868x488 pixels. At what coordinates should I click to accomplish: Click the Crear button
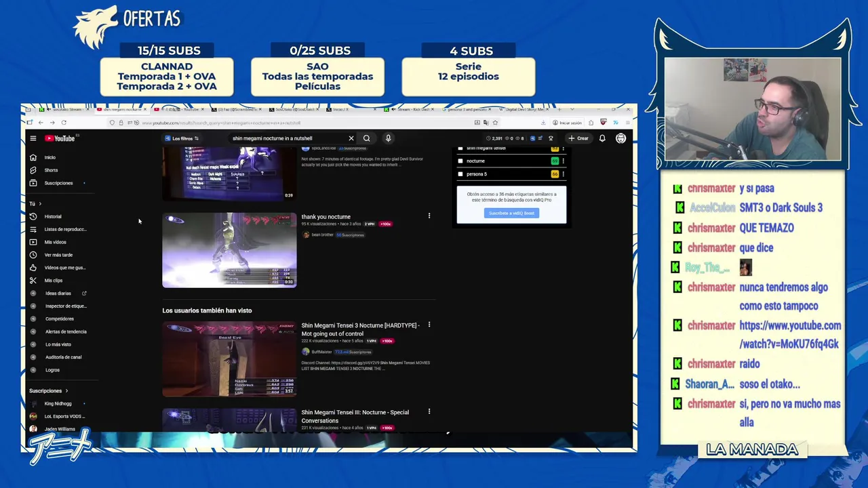(578, 138)
